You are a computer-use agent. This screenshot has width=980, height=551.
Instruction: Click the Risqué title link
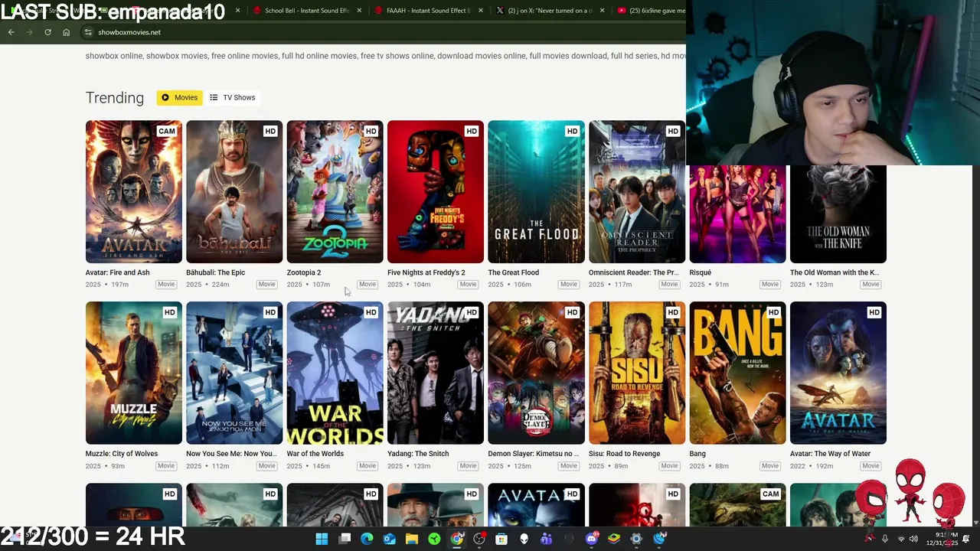click(701, 272)
